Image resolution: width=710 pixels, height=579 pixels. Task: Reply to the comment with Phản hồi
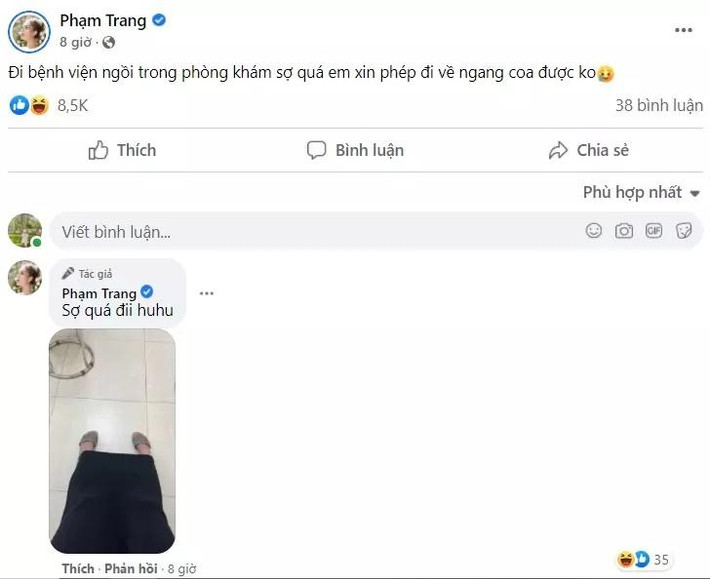(x=131, y=569)
